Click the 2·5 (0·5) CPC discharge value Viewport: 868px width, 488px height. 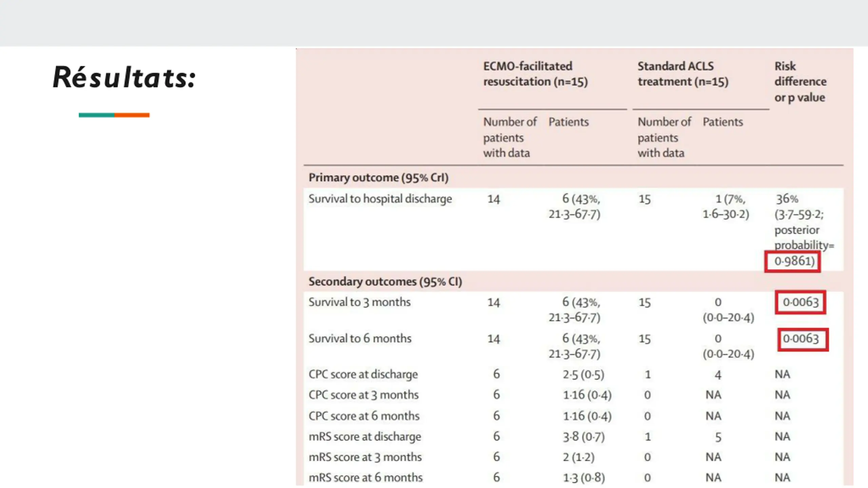point(584,374)
